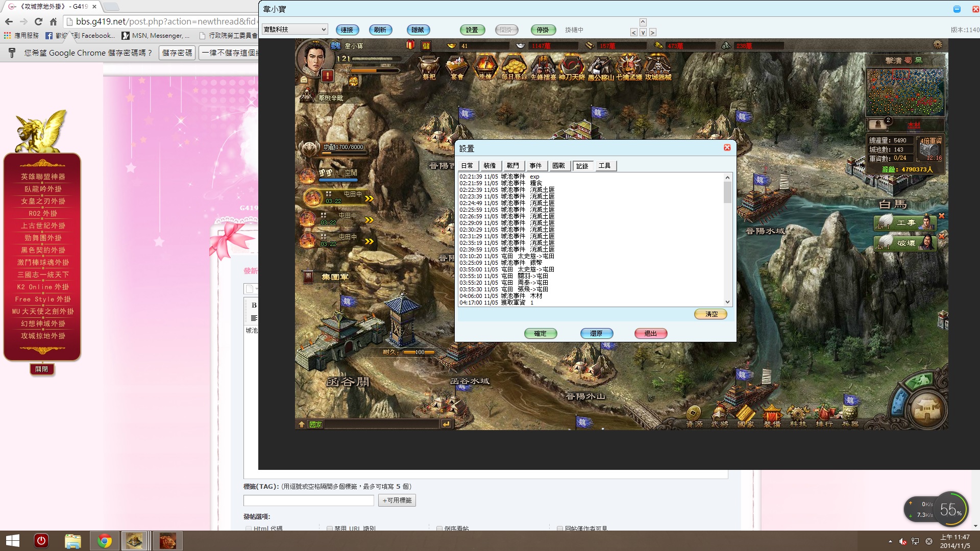Screen dimensions: 980x551
Task: Open the 兵器 weapons shield icon
Action: pos(850,416)
